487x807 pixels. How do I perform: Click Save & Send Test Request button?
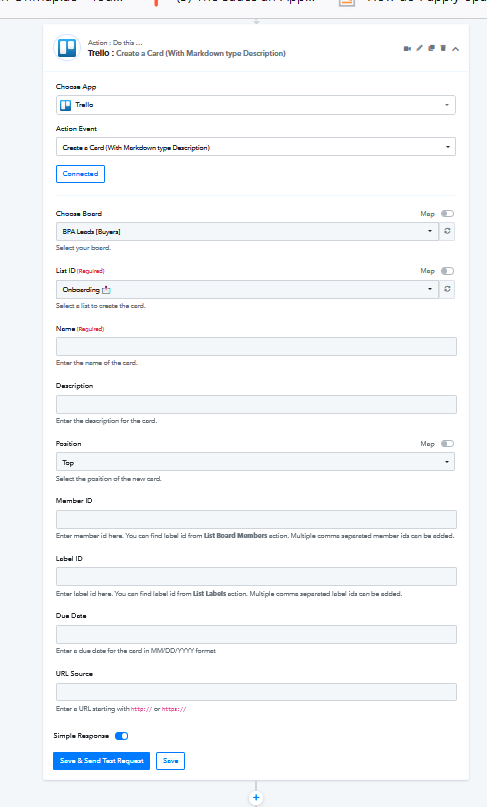[101, 761]
